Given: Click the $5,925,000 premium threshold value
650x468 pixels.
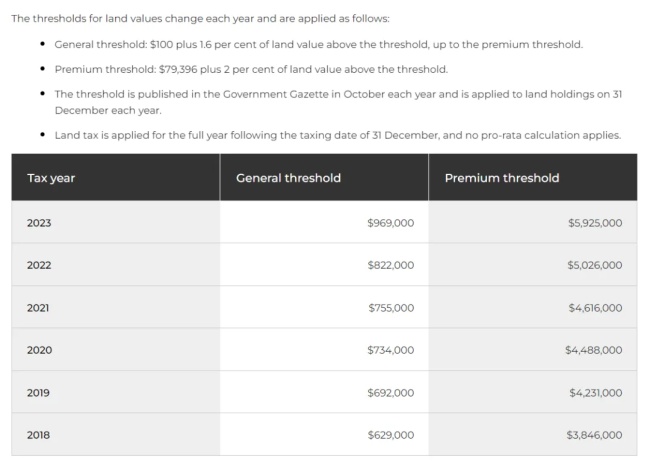Looking at the screenshot, I should point(595,223).
